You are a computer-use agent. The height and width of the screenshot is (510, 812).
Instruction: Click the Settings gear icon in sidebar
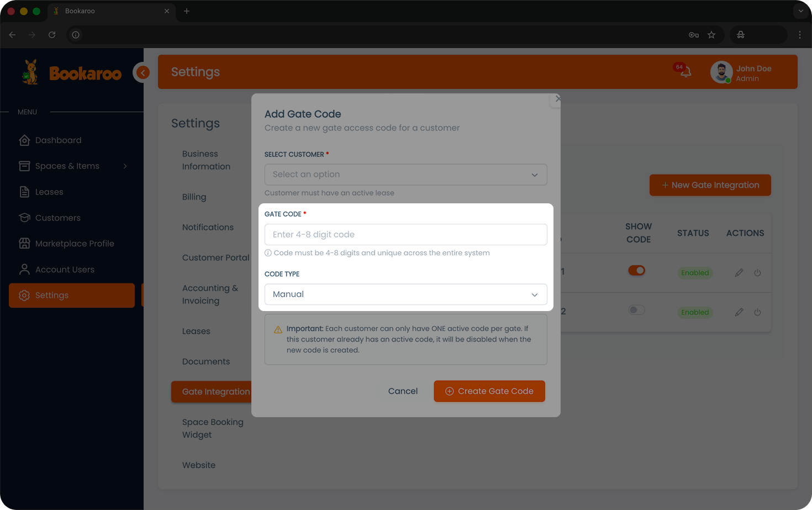tap(24, 295)
